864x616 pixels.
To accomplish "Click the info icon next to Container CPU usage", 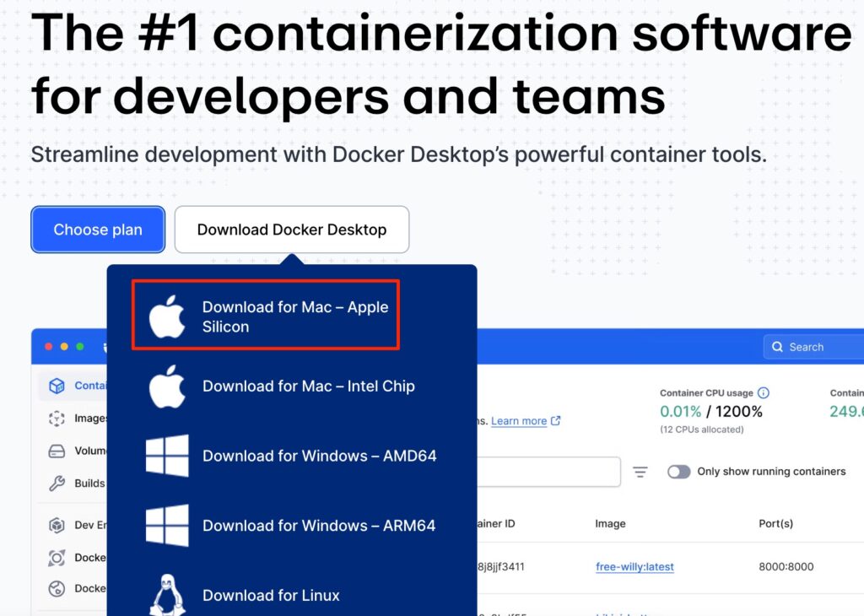I will pyautogui.click(x=764, y=392).
